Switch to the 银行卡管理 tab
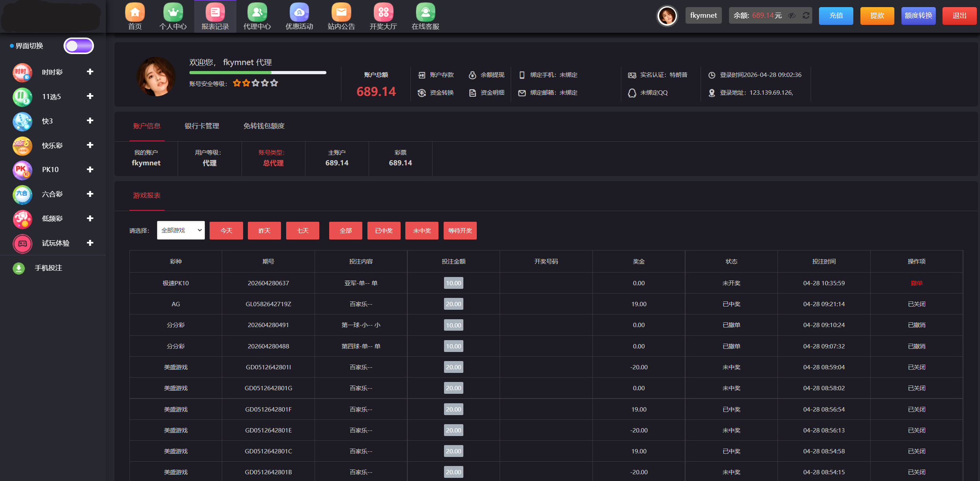The height and width of the screenshot is (481, 980). (202, 126)
